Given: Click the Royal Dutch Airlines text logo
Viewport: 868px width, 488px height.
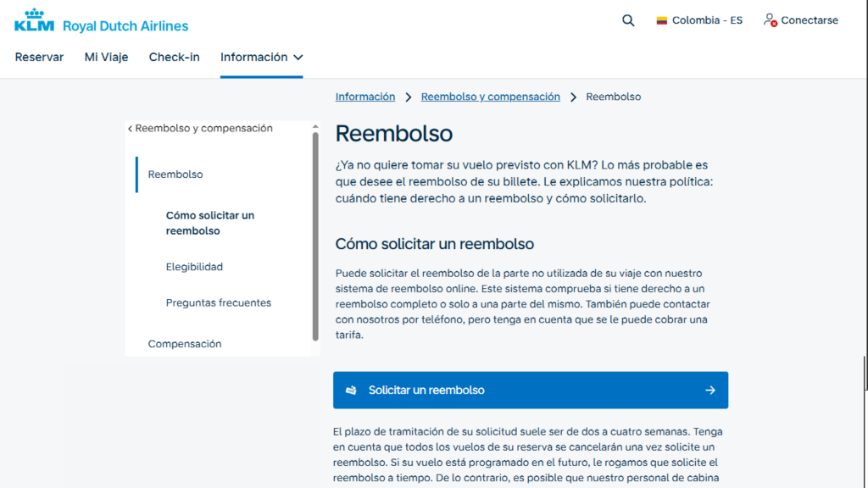Looking at the screenshot, I should [x=125, y=26].
